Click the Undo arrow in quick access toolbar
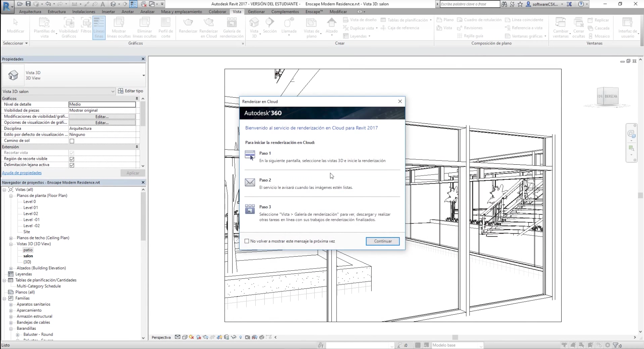Screen dimensions: 644x349 (x=49, y=4)
